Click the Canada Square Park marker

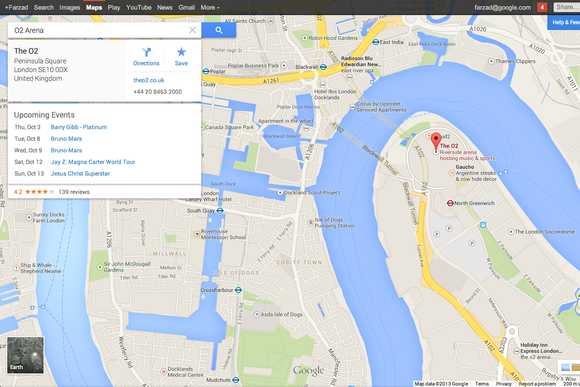[x=203, y=127]
